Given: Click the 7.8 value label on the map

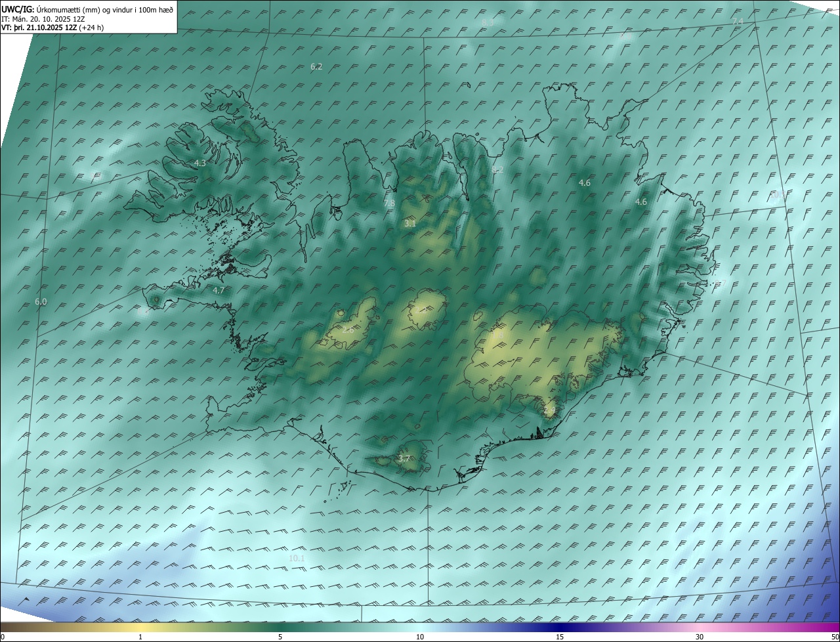Looking at the screenshot, I should 389,203.
